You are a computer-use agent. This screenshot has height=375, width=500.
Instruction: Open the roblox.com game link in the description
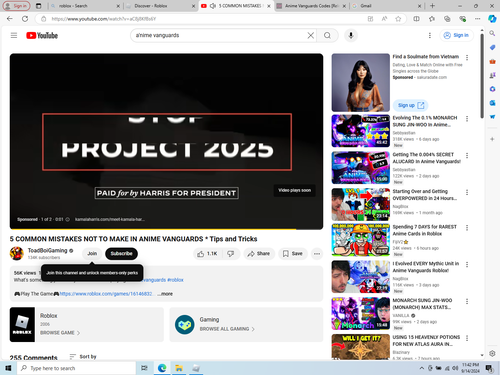pos(106,294)
